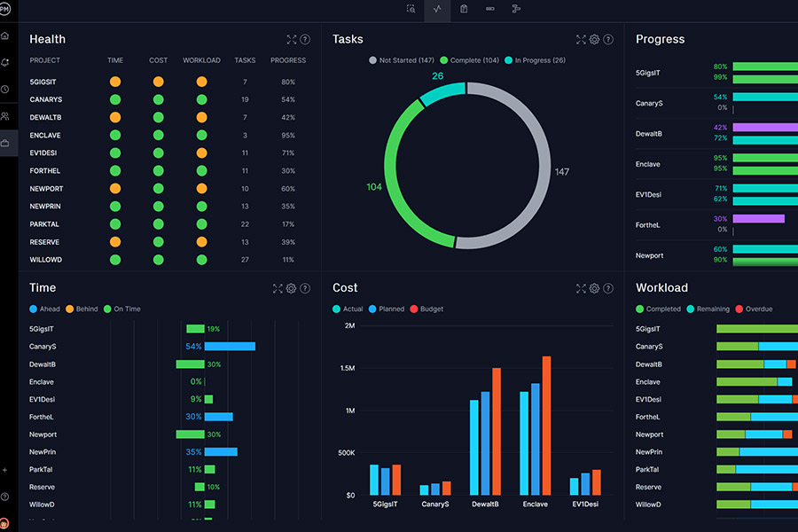Select the briefcase portfolio icon in sidebar
This screenshot has height=532, width=798.
click(5, 143)
